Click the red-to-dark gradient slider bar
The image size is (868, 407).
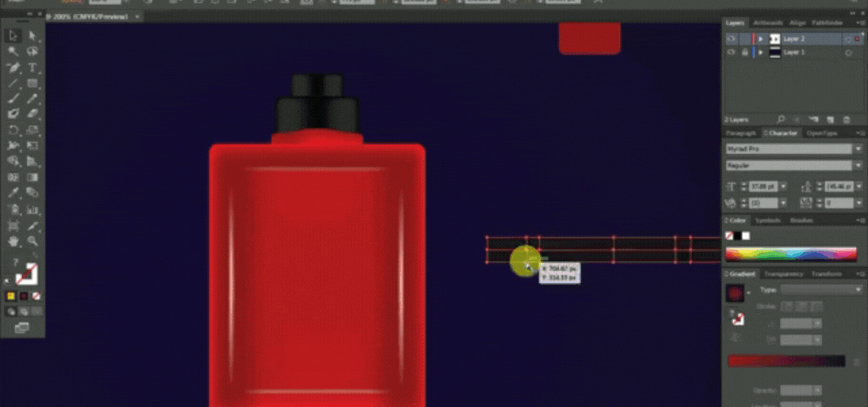(x=786, y=362)
